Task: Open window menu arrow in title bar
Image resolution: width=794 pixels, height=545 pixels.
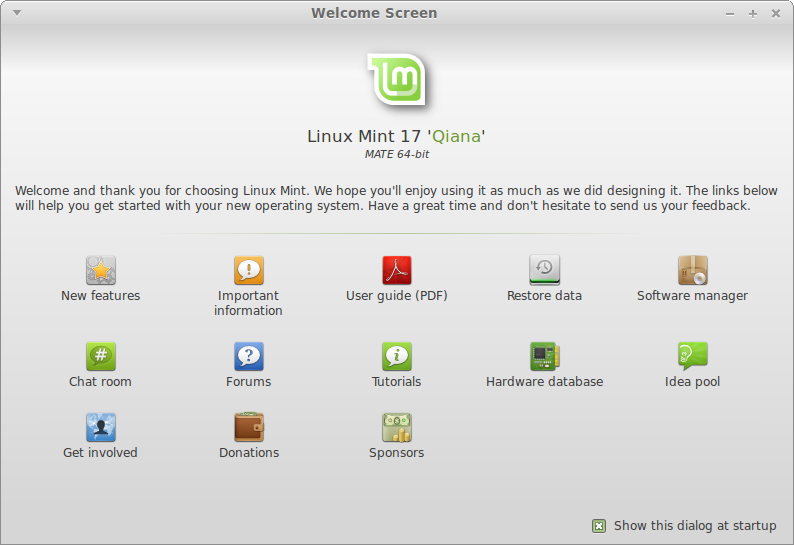Action: click(x=16, y=13)
